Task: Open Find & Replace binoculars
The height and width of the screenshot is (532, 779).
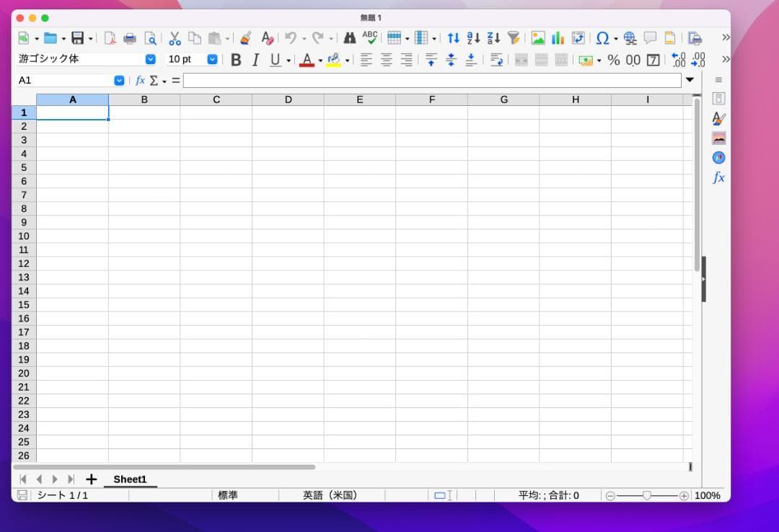Action: tap(350, 37)
